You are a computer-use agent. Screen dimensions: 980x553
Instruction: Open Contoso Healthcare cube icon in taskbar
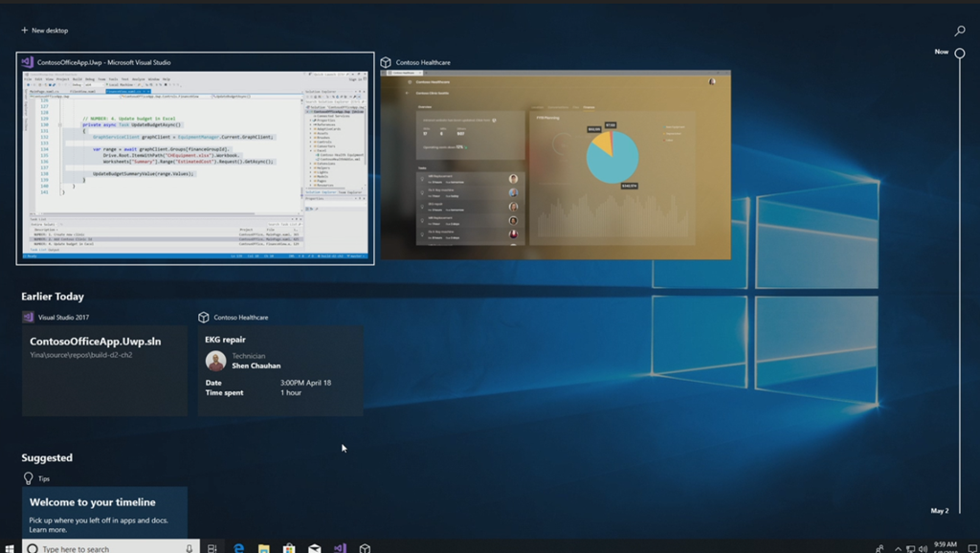[x=365, y=548]
